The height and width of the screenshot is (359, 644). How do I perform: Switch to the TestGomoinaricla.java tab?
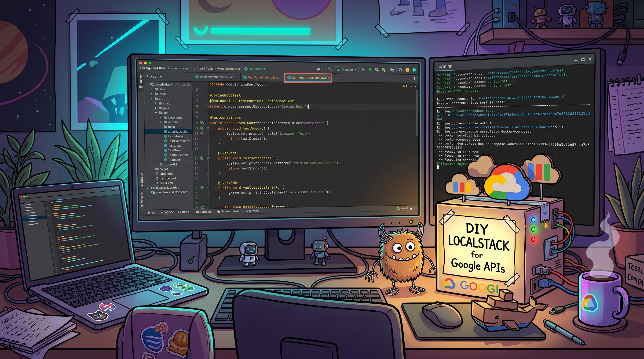[x=263, y=77]
